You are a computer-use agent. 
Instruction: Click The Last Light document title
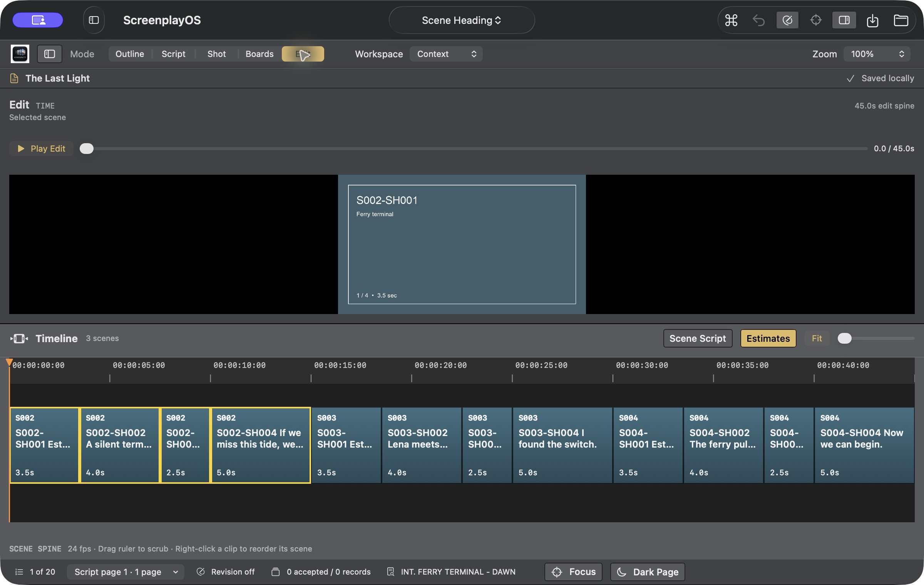pos(57,78)
